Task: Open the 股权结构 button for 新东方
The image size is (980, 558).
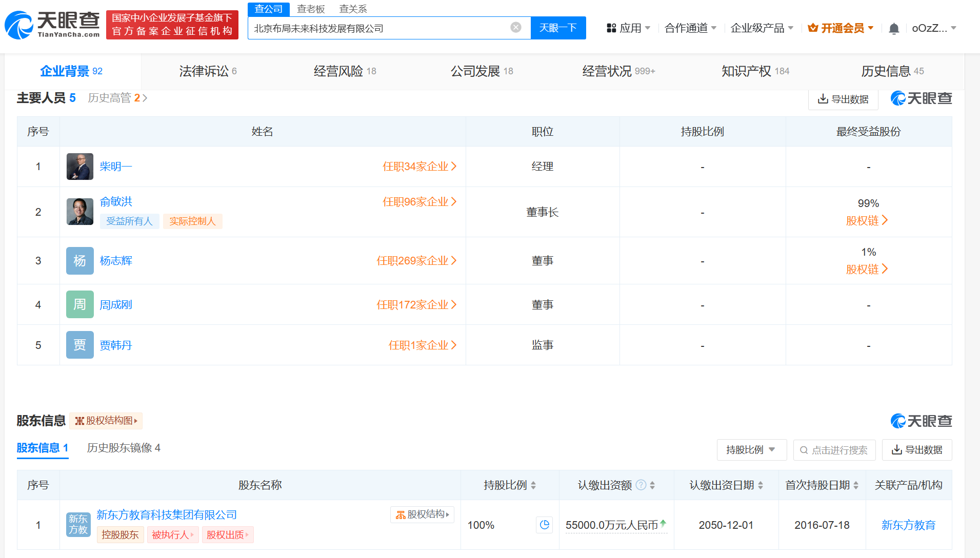Action: tap(422, 514)
